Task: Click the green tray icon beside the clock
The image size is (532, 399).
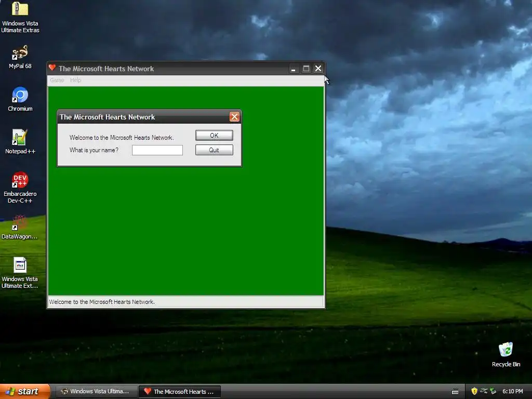Action: pos(494,391)
